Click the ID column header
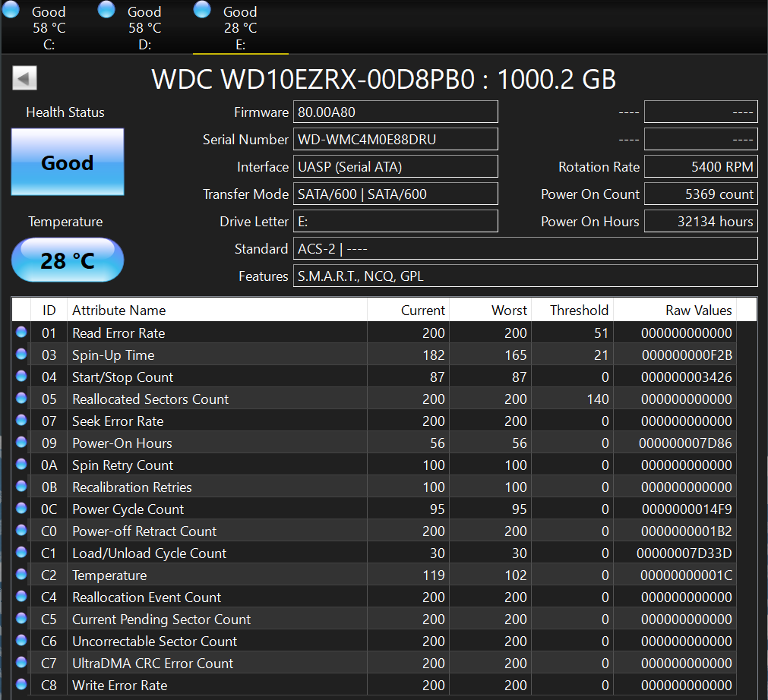 49,311
